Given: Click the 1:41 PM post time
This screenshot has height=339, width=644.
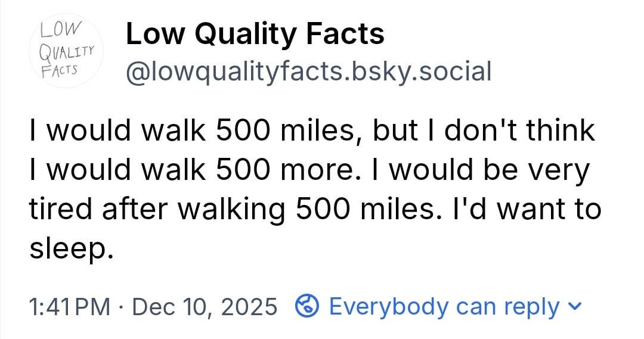Looking at the screenshot, I should click(x=70, y=307).
